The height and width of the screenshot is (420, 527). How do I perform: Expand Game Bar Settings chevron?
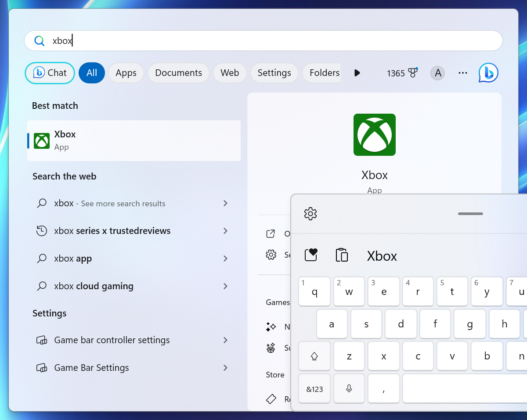click(225, 368)
